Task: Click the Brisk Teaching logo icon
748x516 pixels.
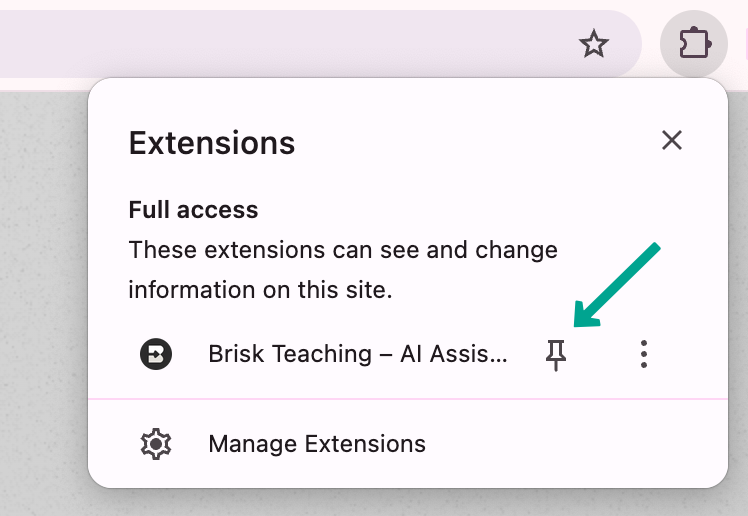Action: click(156, 354)
